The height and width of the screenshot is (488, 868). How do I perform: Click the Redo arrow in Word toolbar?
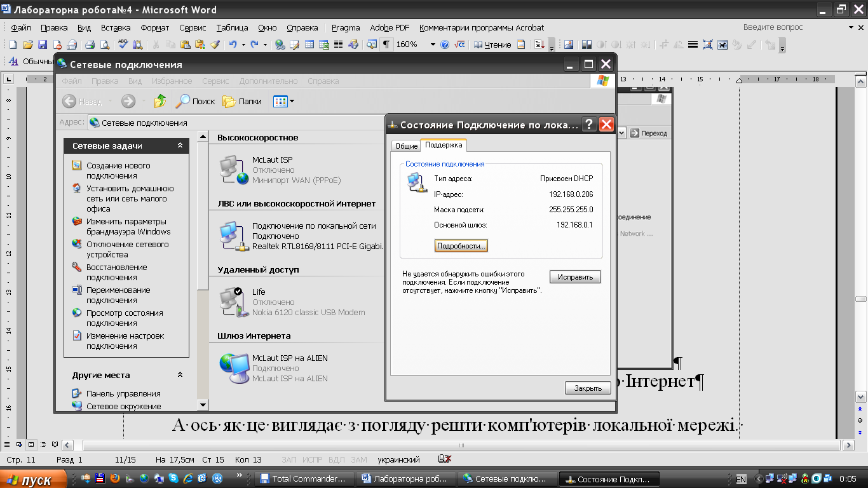point(254,44)
